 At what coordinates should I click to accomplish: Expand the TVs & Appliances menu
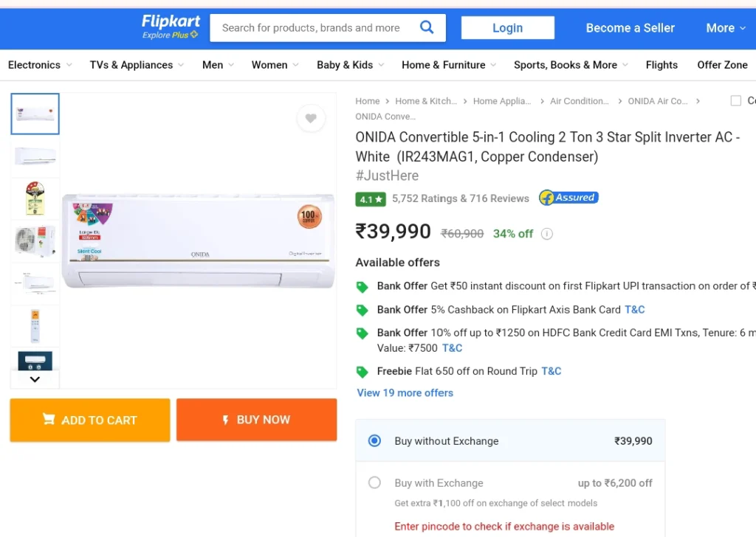137,65
